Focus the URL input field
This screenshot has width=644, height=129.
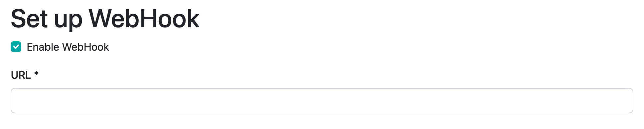(x=322, y=101)
